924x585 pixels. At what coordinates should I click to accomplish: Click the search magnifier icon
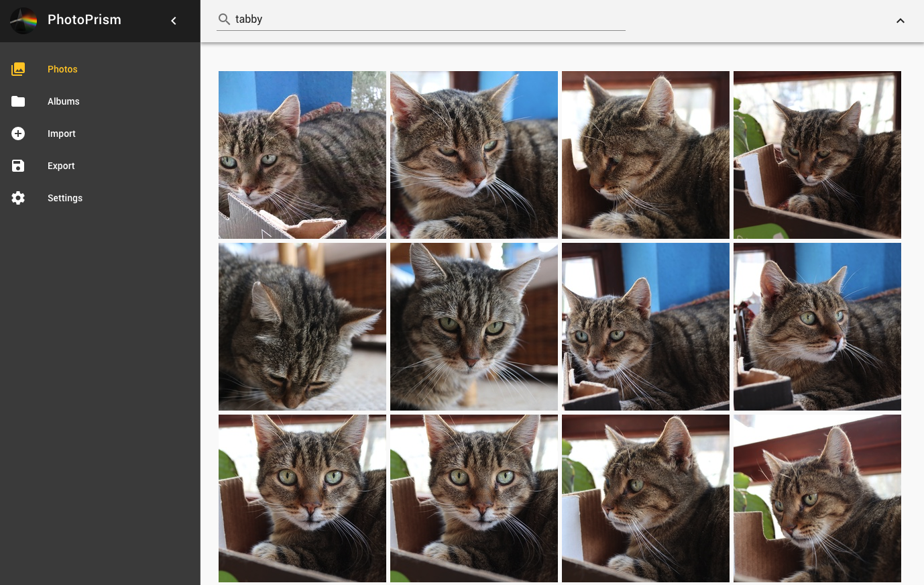224,19
